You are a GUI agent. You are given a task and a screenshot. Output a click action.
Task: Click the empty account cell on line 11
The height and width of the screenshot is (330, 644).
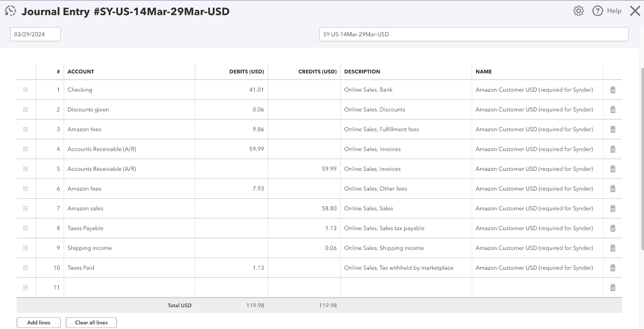[129, 287]
